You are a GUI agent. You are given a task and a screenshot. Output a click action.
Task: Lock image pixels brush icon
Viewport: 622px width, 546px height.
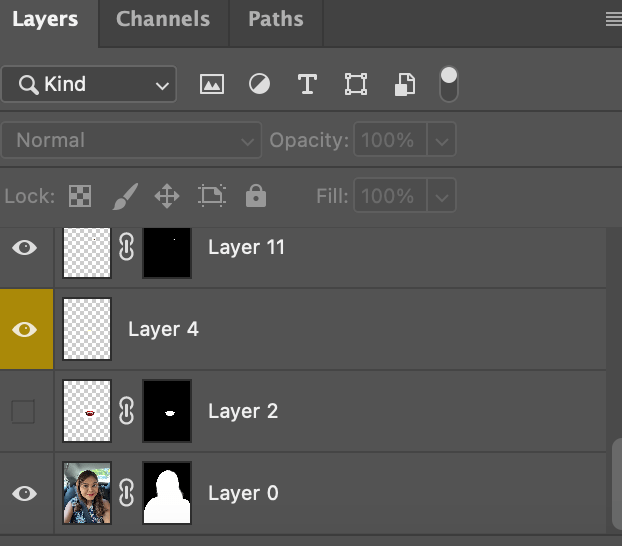point(123,196)
